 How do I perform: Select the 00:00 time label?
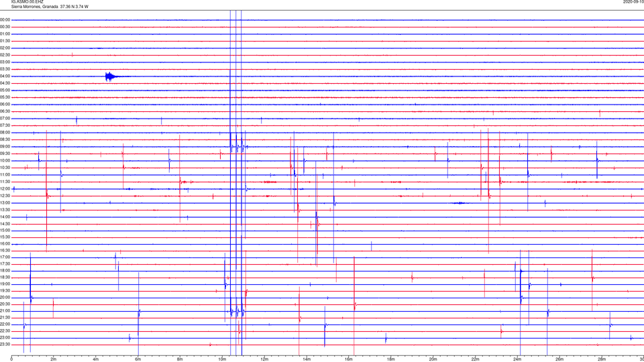[5, 19]
